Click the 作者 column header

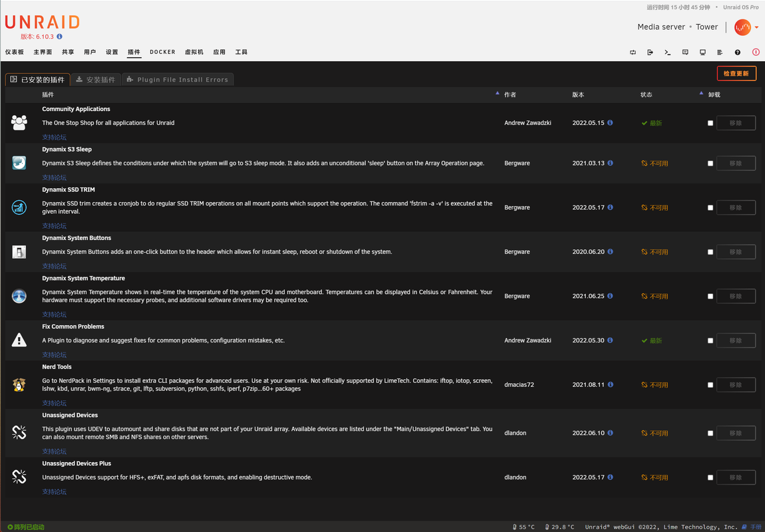pos(510,94)
